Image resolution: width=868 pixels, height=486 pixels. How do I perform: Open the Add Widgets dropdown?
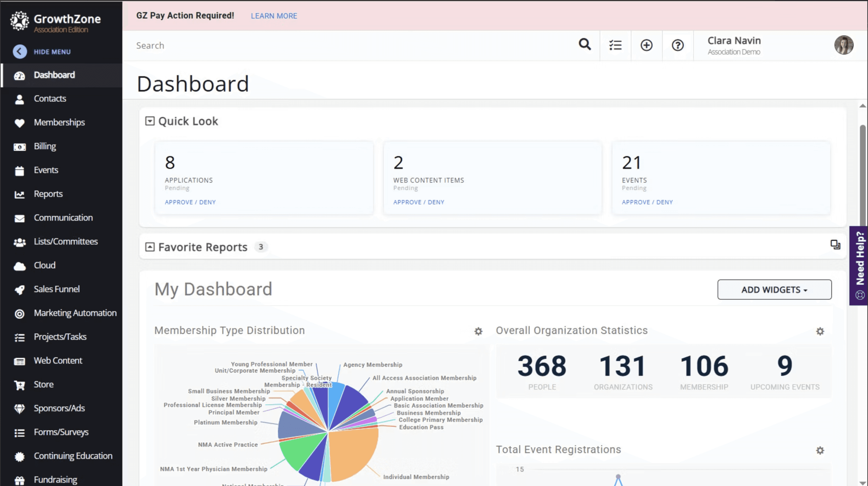[774, 290]
